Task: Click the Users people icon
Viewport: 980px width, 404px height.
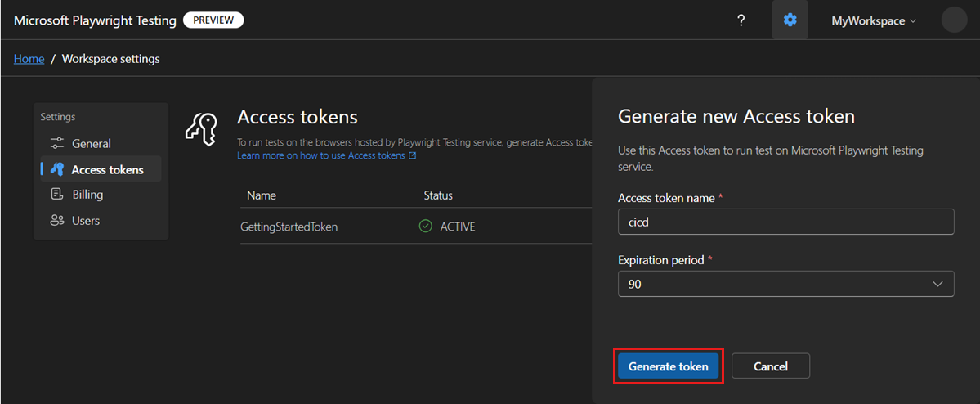Action: 57,221
